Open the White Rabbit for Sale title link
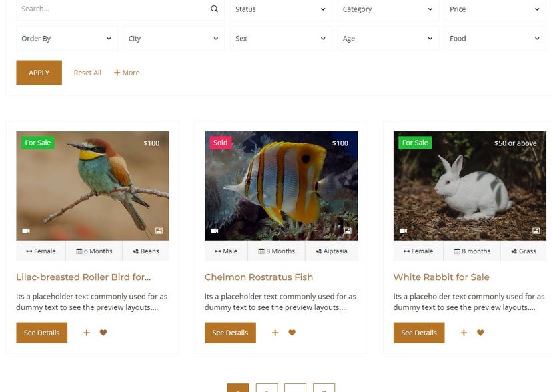This screenshot has height=392, width=553. [441, 277]
